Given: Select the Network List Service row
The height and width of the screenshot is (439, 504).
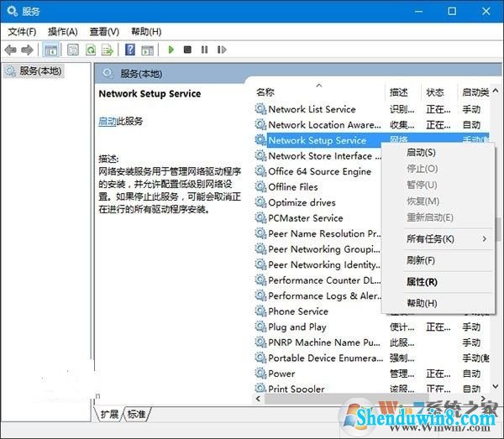Looking at the screenshot, I should tap(372, 109).
